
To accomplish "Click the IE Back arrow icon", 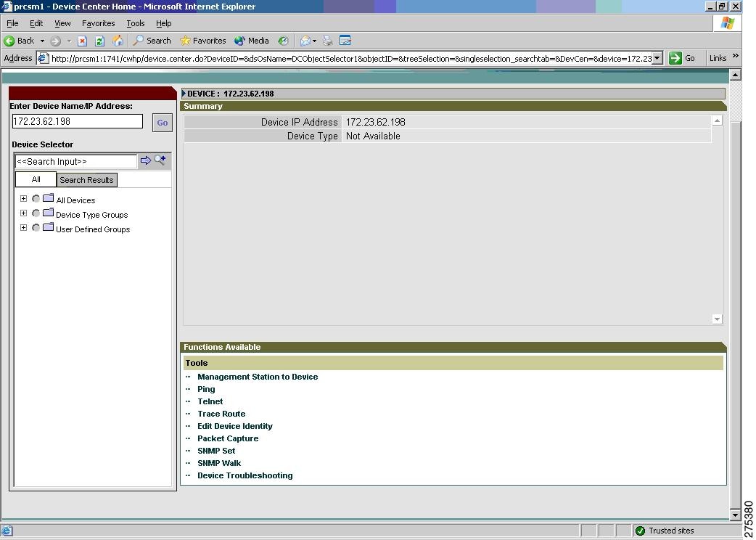I will coord(9,41).
